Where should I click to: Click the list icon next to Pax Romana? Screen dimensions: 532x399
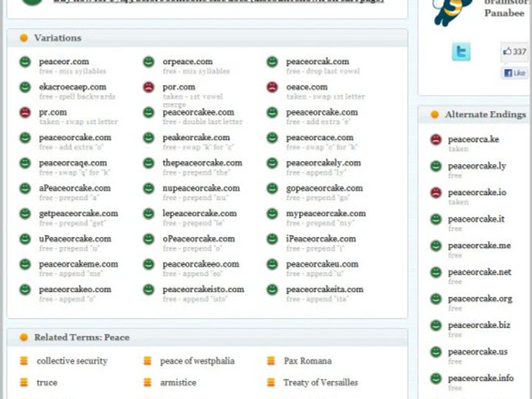pos(271,360)
